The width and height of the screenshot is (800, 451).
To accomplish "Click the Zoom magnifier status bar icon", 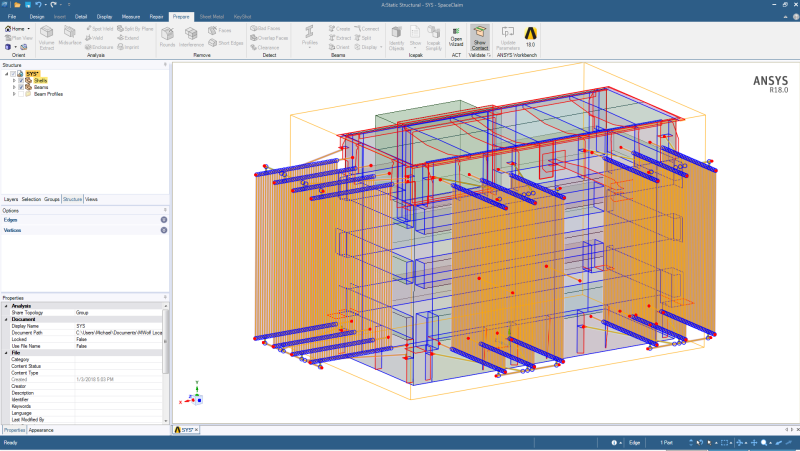I will pyautogui.click(x=764, y=443).
